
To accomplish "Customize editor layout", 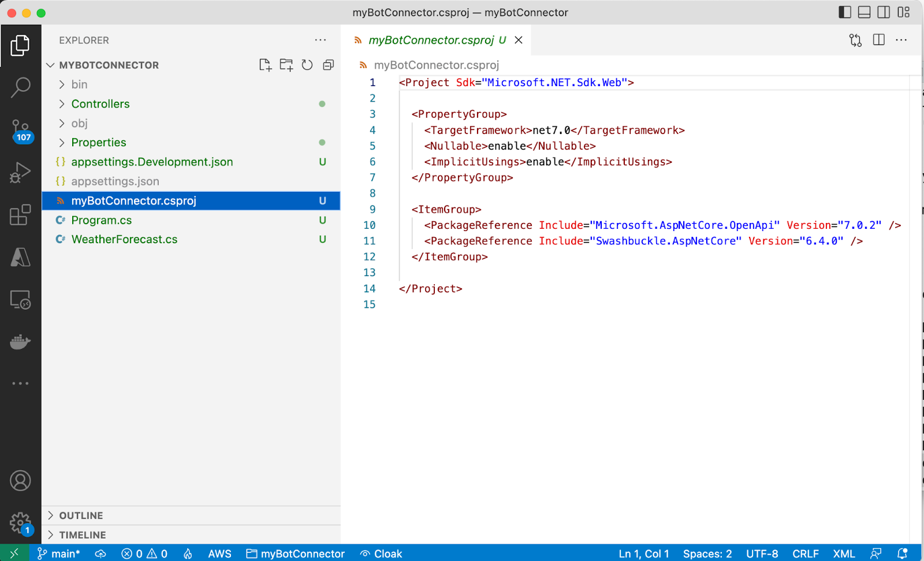I will pyautogui.click(x=904, y=12).
